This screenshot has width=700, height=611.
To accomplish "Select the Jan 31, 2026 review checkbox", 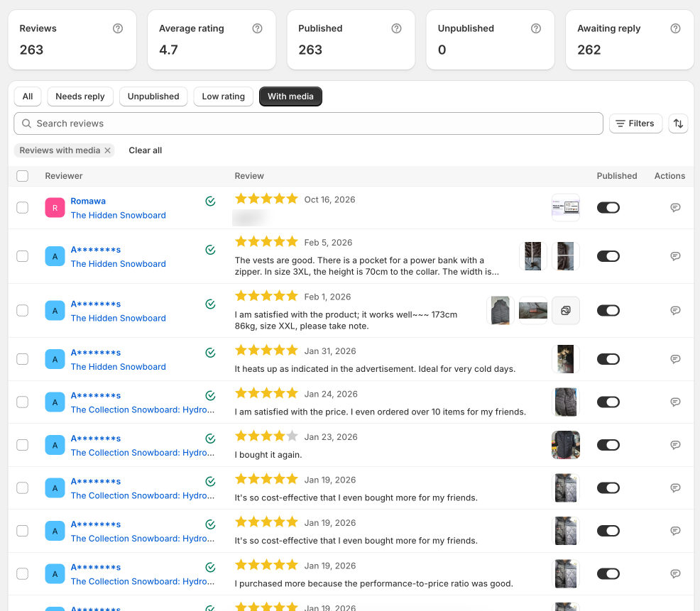I will pos(22,359).
